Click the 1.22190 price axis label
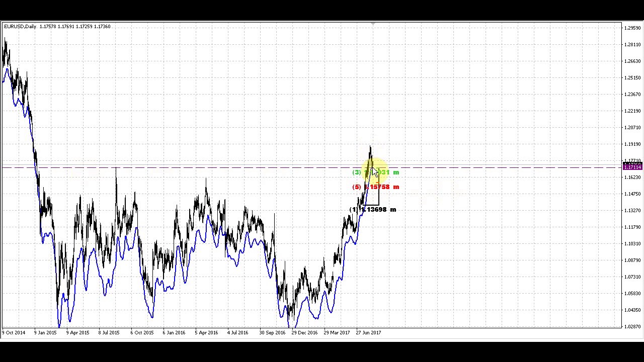 632,111
